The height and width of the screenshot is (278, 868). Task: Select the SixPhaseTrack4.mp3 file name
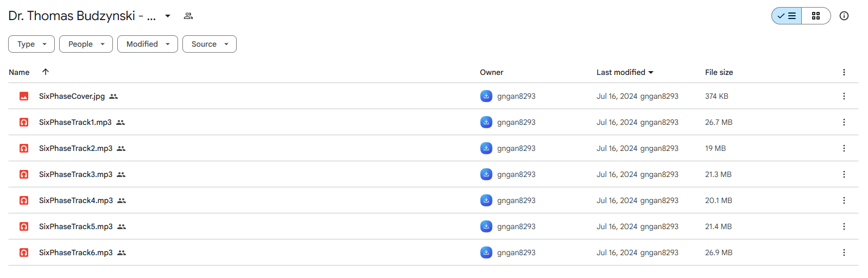[x=76, y=200]
